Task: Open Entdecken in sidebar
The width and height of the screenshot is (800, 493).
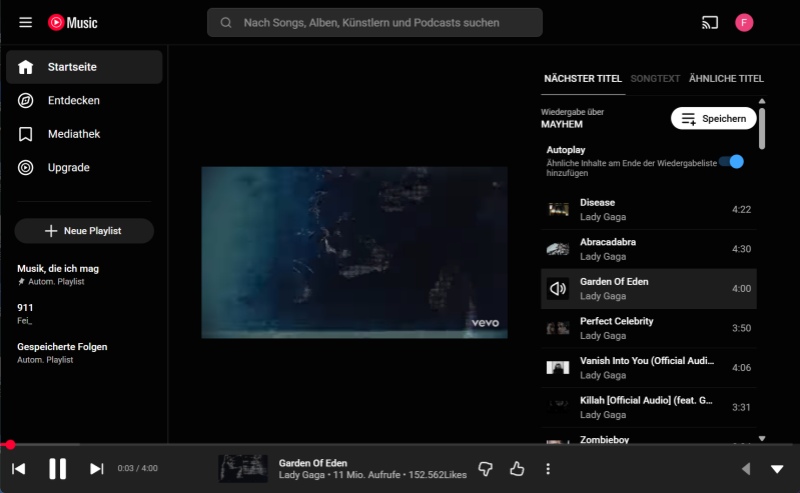Action: (x=84, y=101)
